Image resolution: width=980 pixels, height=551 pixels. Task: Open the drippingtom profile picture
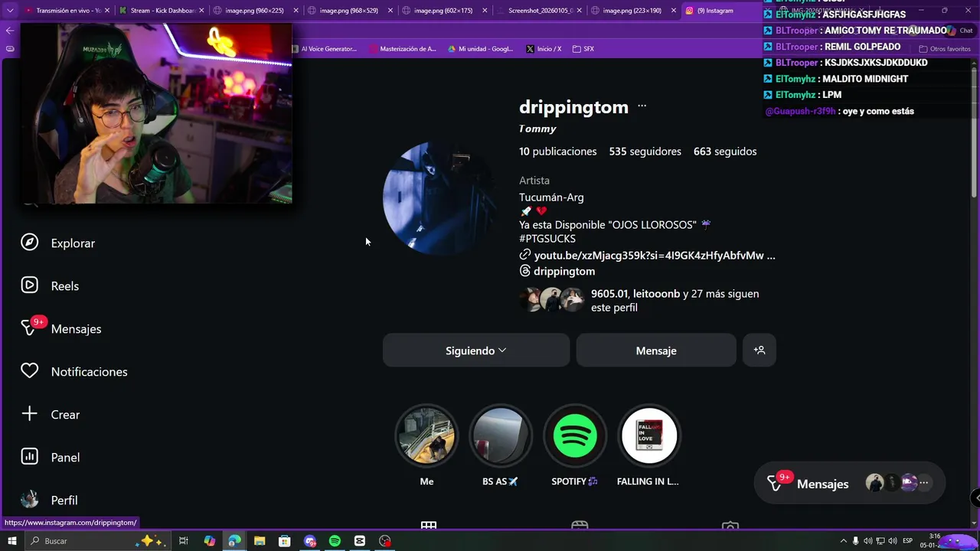pos(439,198)
